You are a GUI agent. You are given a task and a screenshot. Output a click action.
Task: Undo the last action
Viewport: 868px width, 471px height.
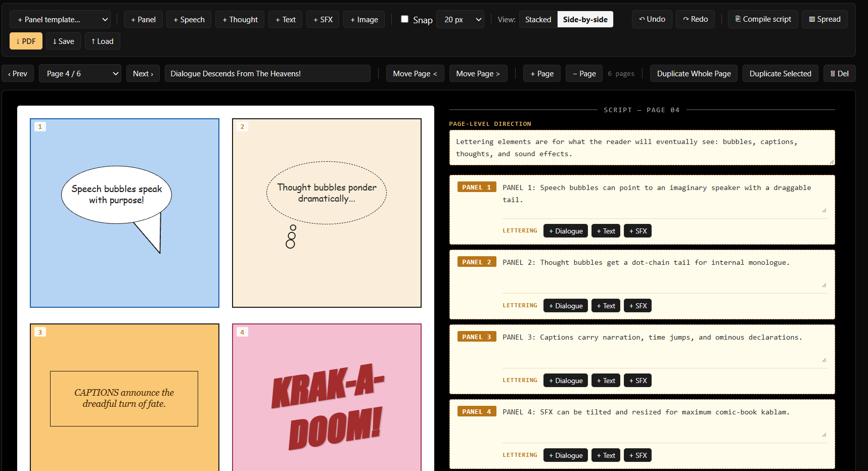(652, 19)
